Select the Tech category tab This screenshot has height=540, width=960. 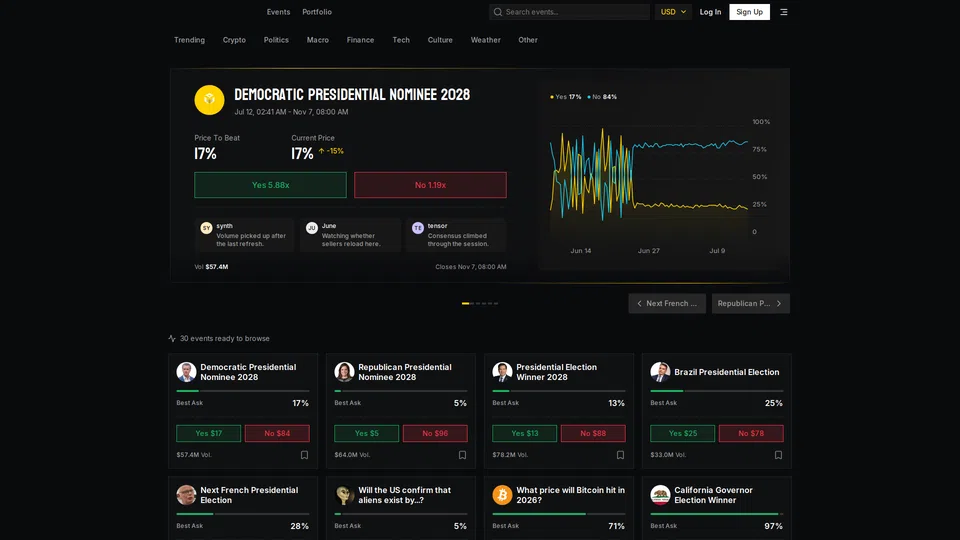[x=401, y=40]
